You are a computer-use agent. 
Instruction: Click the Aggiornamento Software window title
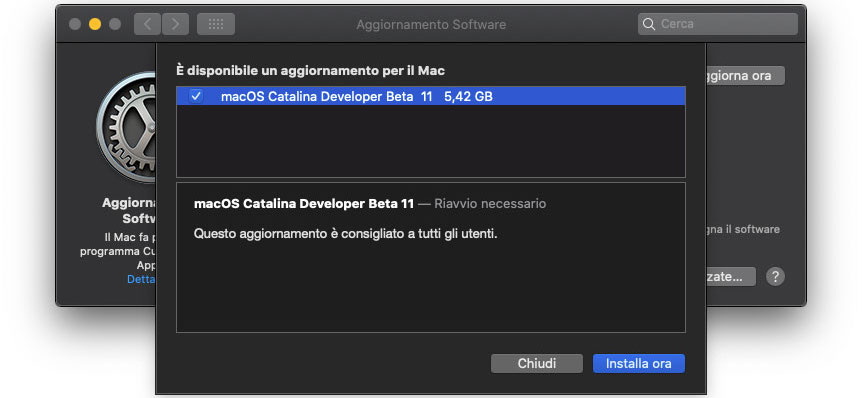point(431,25)
